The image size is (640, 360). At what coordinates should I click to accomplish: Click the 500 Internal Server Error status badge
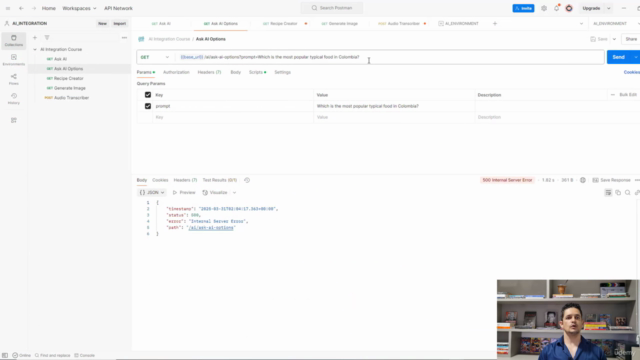[x=507, y=180]
